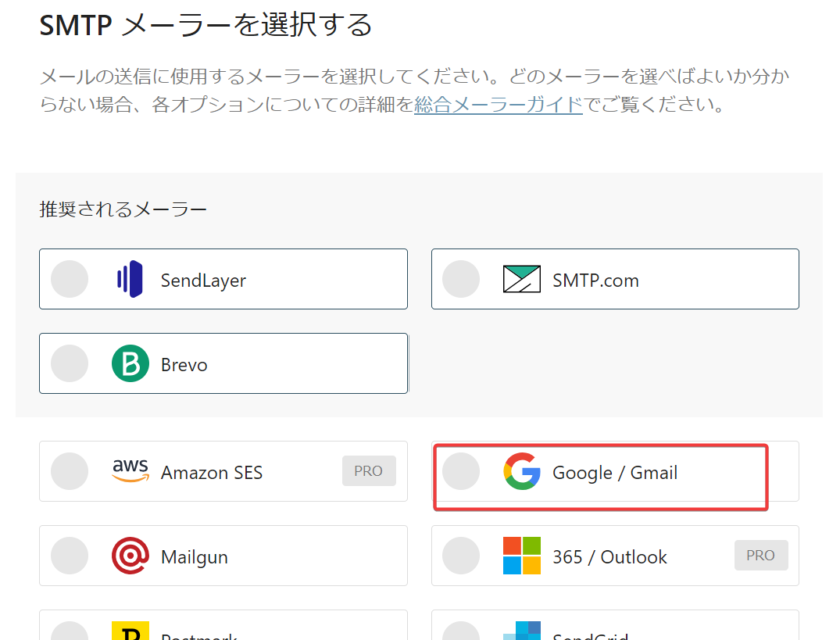This screenshot has width=840, height=640.
Task: Click the AWS logo next to Amazon SES
Action: [x=130, y=471]
